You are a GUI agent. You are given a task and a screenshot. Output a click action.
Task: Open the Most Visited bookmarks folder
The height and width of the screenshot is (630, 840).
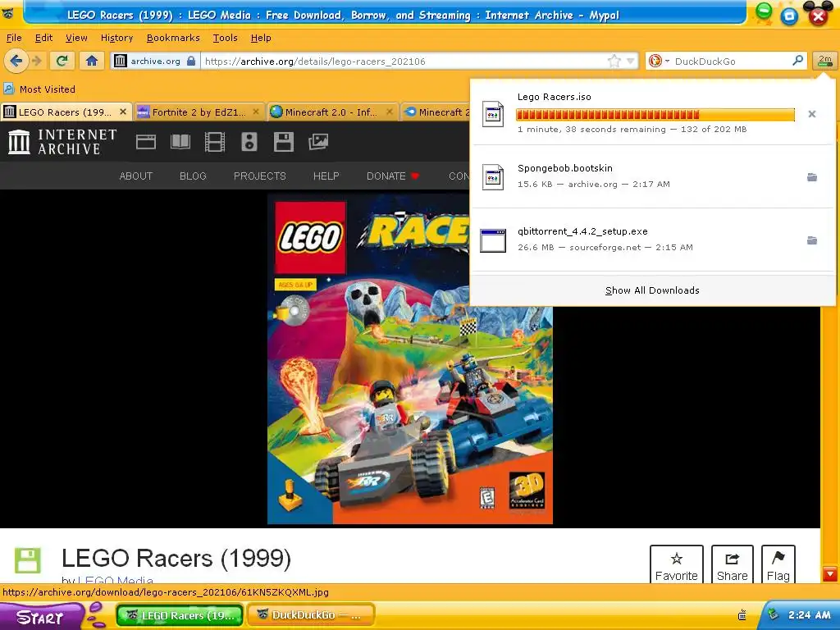click(39, 89)
